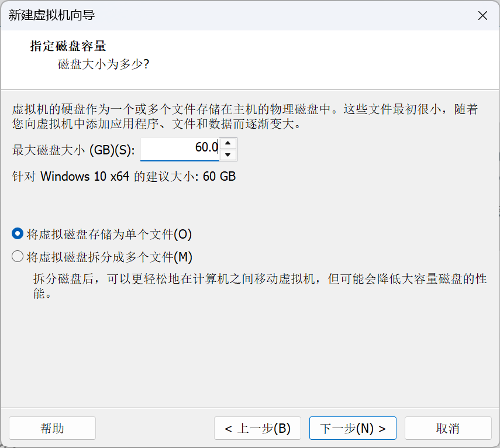This screenshot has width=500, height=448.
Task: Decrease disk size with the down spinner arrow
Action: click(227, 155)
